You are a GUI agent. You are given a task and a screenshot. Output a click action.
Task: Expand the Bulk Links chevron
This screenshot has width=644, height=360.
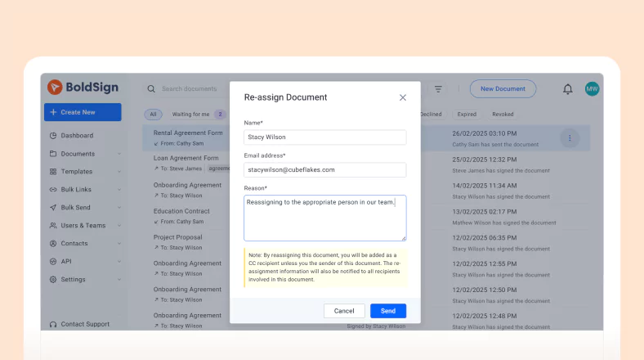click(x=119, y=190)
